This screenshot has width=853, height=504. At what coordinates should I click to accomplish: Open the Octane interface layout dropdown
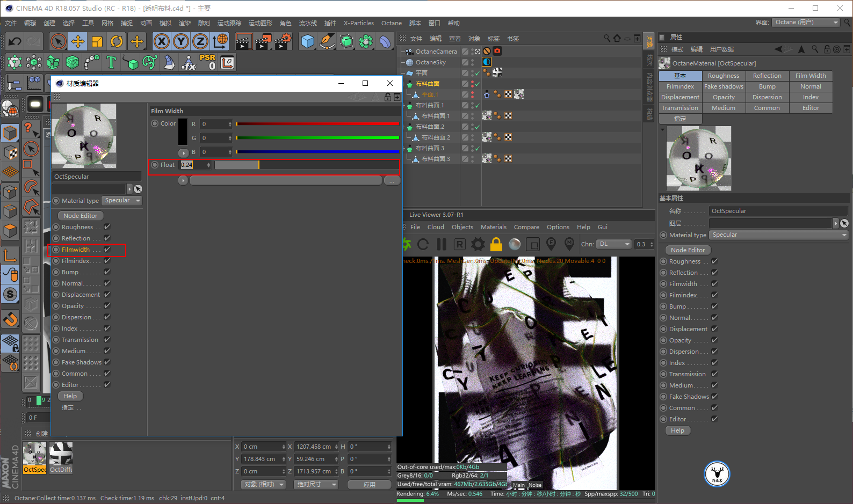click(x=806, y=23)
